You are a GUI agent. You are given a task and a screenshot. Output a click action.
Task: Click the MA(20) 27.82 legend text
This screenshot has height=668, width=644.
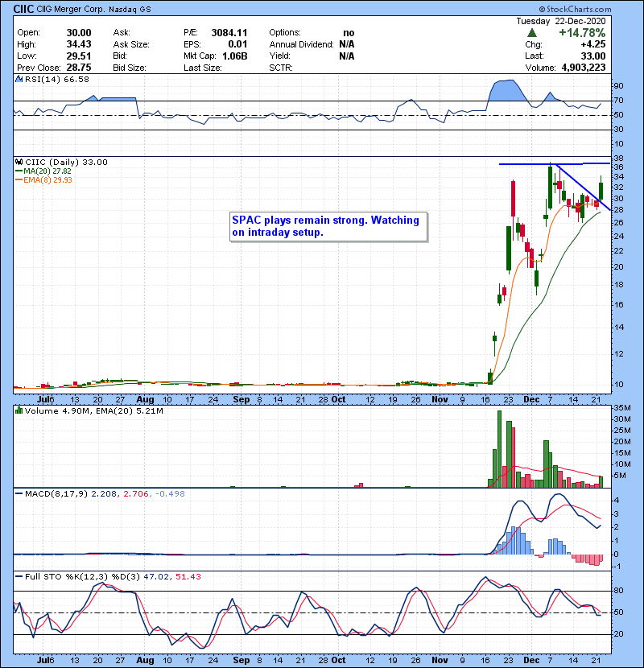[x=47, y=171]
